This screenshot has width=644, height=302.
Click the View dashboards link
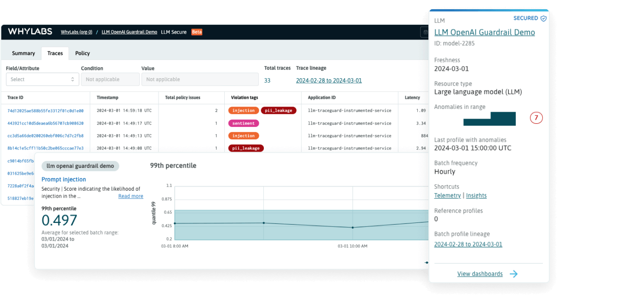(480, 274)
